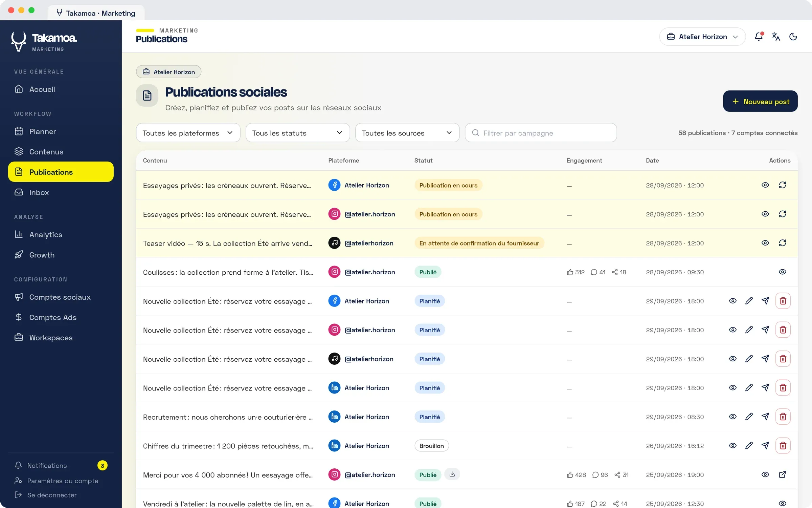This screenshot has height=508, width=812.
Task: Send the Chiffres du trimestre draft now
Action: tap(765, 446)
